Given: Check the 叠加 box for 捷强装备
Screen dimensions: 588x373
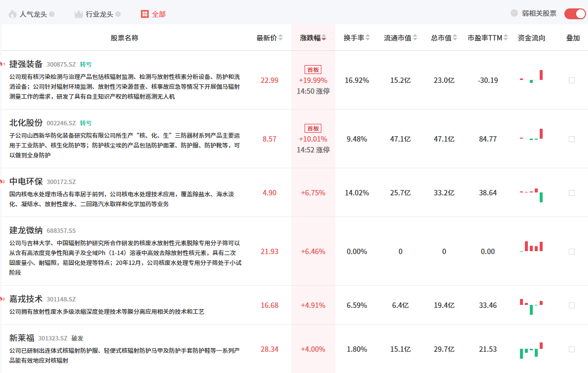Looking at the screenshot, I should click(572, 80).
